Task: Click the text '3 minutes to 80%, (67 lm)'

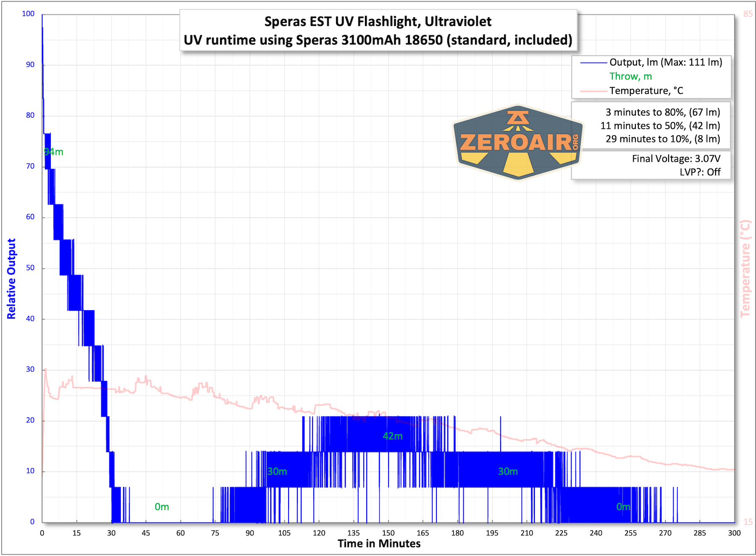Action: pyautogui.click(x=663, y=112)
